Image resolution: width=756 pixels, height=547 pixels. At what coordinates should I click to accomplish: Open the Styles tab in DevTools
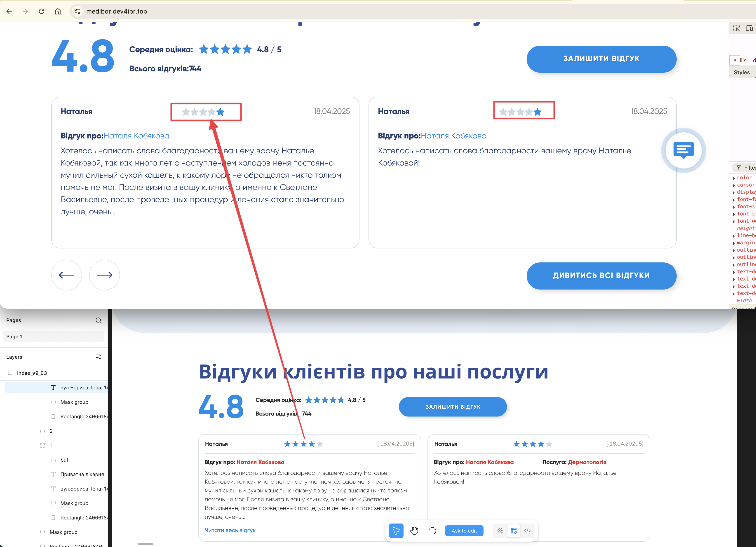(x=742, y=72)
